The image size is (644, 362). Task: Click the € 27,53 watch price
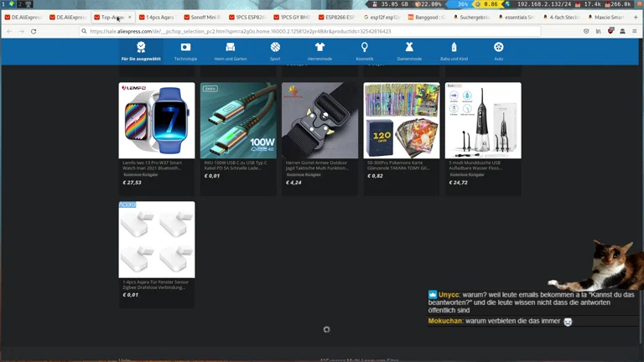[132, 183]
